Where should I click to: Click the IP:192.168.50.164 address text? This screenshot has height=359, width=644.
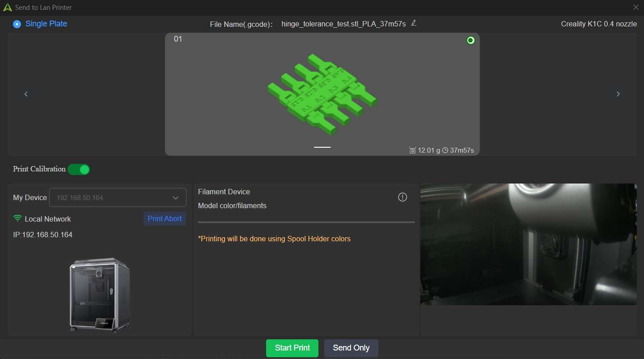[42, 235]
